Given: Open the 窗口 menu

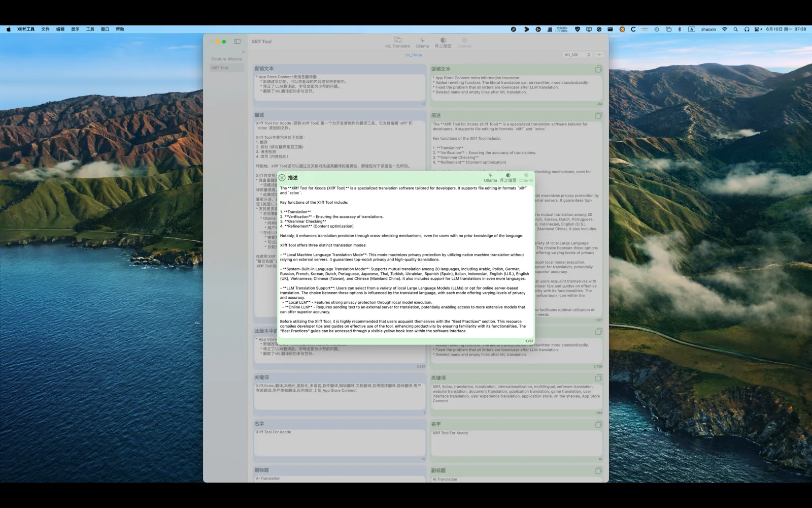Looking at the screenshot, I should [105, 29].
